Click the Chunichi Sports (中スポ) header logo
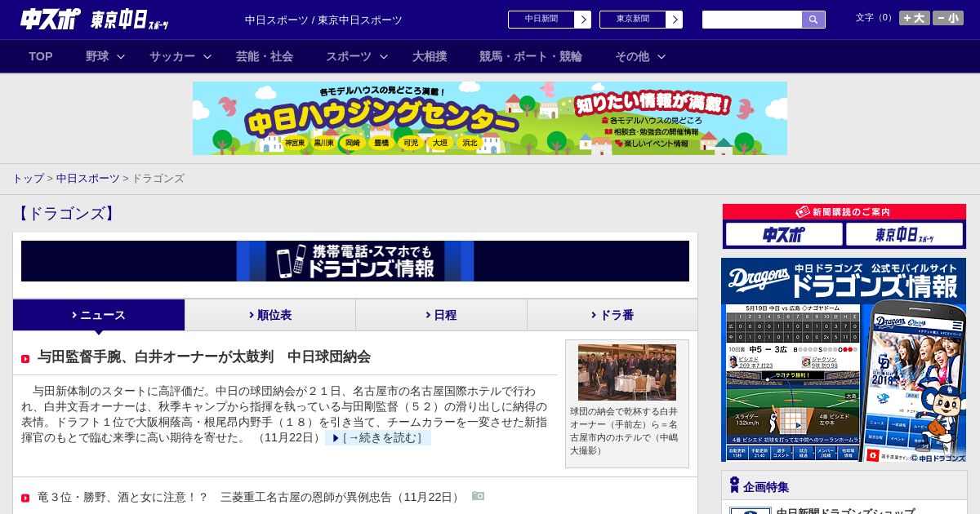 click(51, 19)
